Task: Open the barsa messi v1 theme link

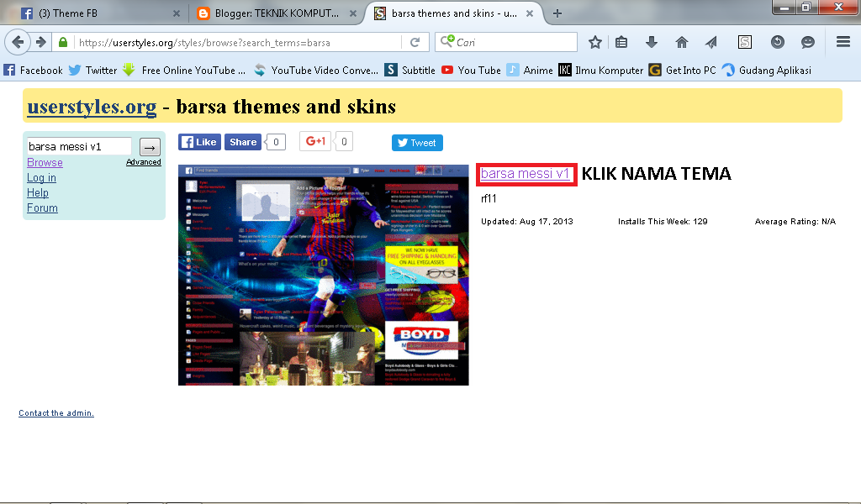Action: click(x=525, y=173)
